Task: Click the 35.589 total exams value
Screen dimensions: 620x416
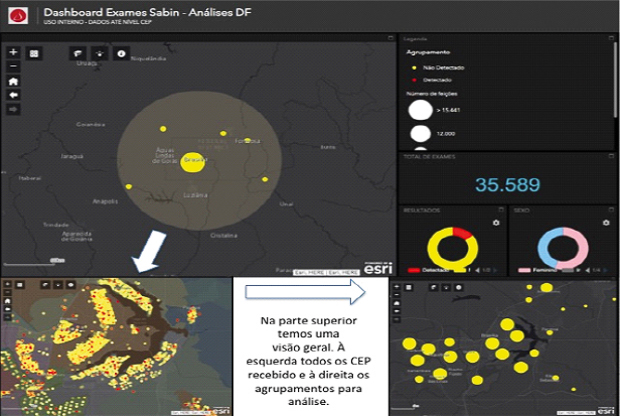Action: 507,185
